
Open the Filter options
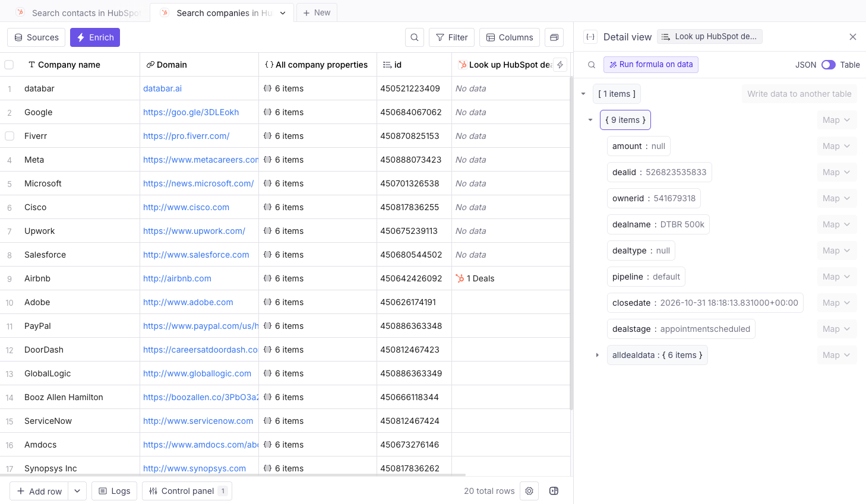(451, 37)
